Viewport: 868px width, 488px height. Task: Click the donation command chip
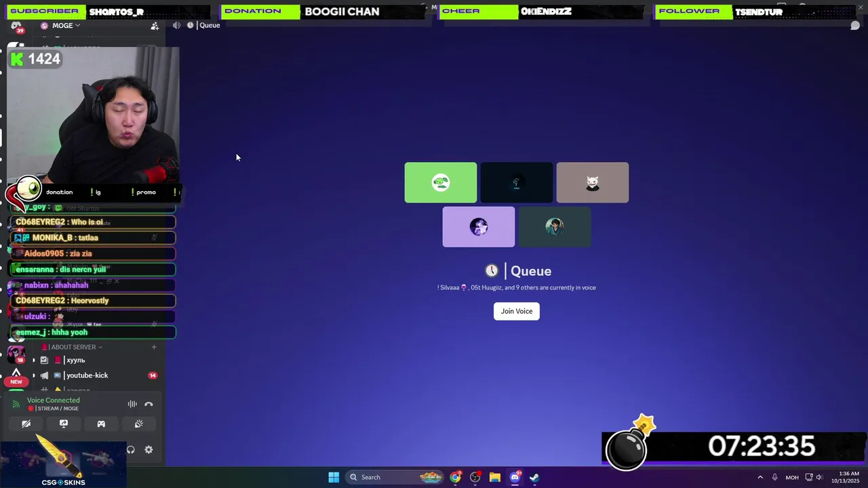(59, 192)
